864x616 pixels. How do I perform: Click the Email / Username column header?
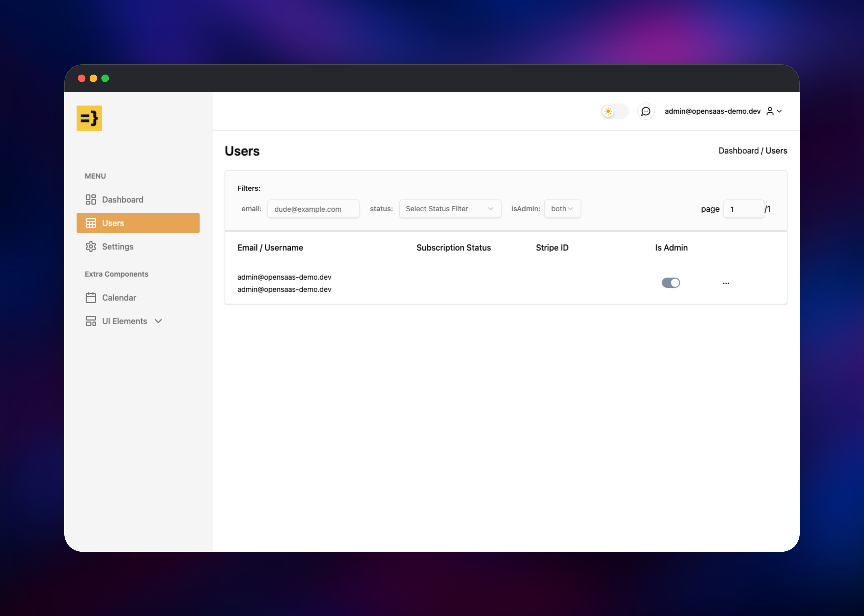click(x=270, y=248)
